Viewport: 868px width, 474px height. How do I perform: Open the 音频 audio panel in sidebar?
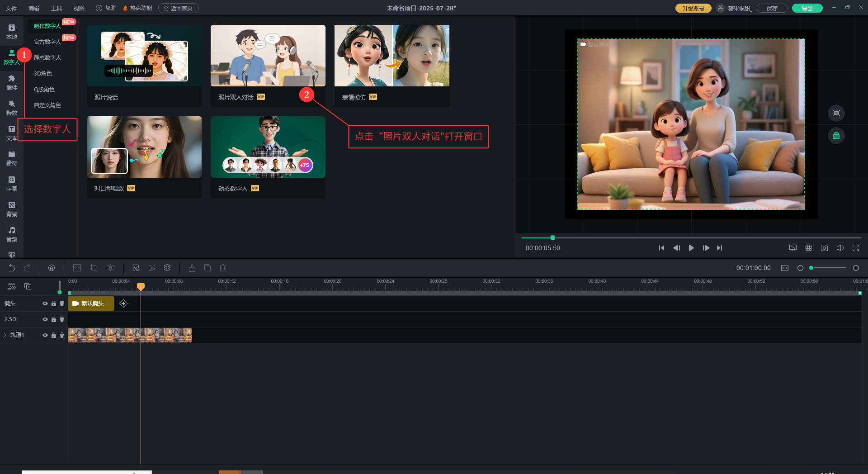click(12, 234)
